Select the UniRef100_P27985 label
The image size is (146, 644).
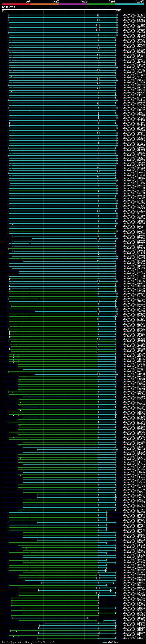[134, 105]
